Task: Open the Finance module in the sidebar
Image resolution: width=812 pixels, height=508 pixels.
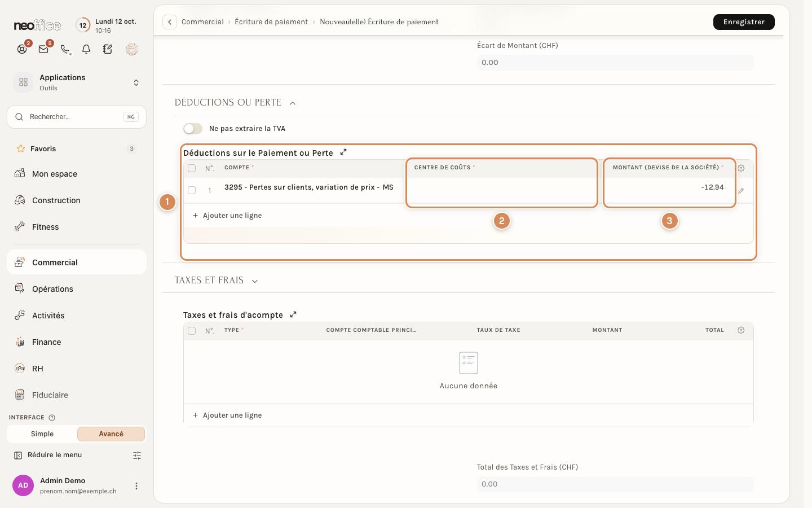Action: [77, 342]
